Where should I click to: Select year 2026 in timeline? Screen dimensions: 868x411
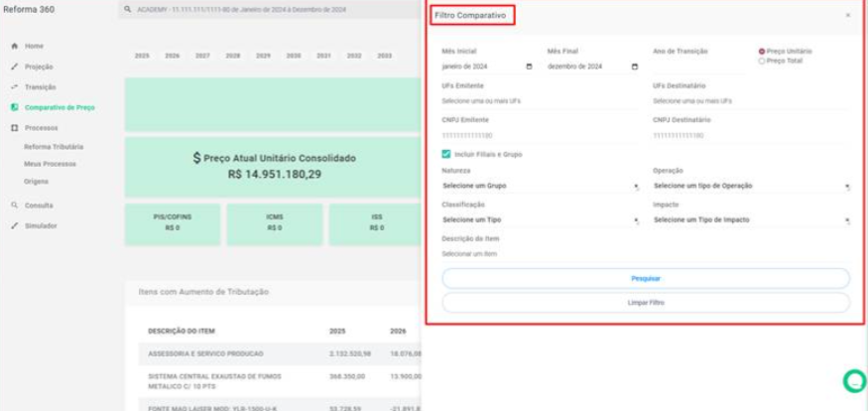point(173,56)
